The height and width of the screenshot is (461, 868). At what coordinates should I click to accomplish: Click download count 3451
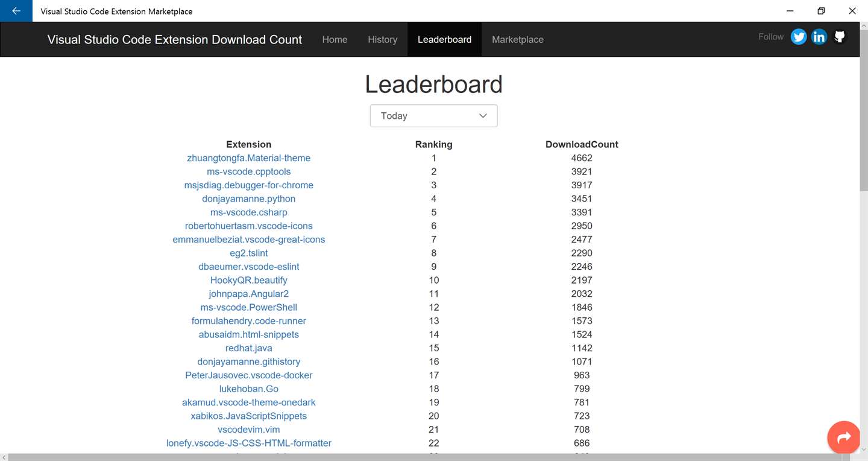point(582,199)
